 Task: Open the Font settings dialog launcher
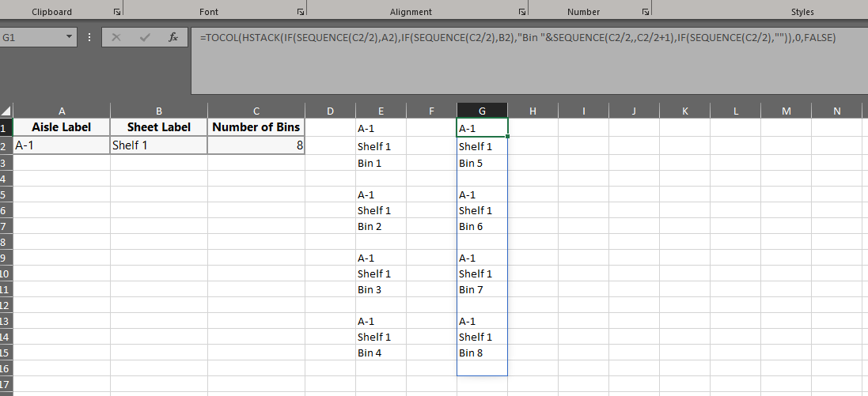click(300, 12)
